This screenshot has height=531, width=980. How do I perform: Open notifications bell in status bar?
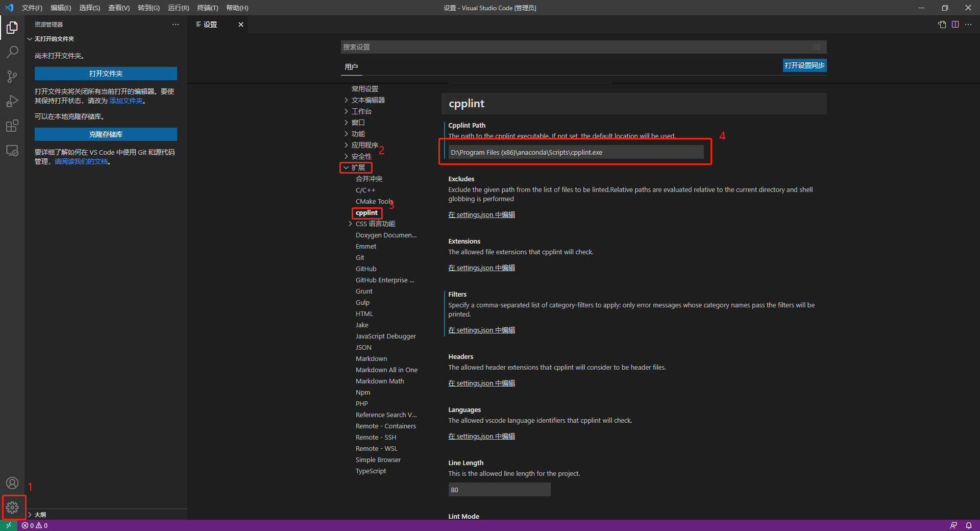pyautogui.click(x=969, y=525)
